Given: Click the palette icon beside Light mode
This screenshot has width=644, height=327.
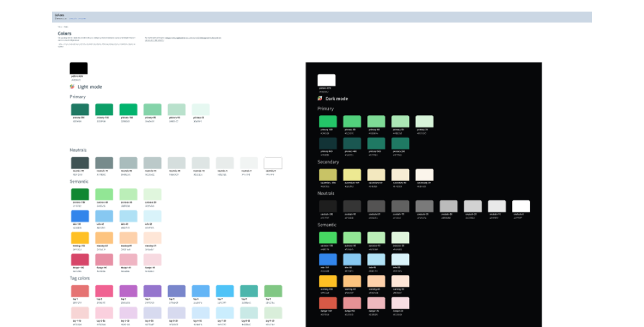Looking at the screenshot, I should (x=72, y=86).
